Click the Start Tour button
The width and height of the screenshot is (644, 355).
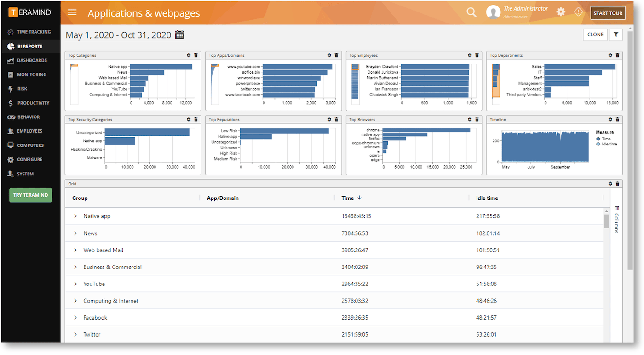click(608, 13)
